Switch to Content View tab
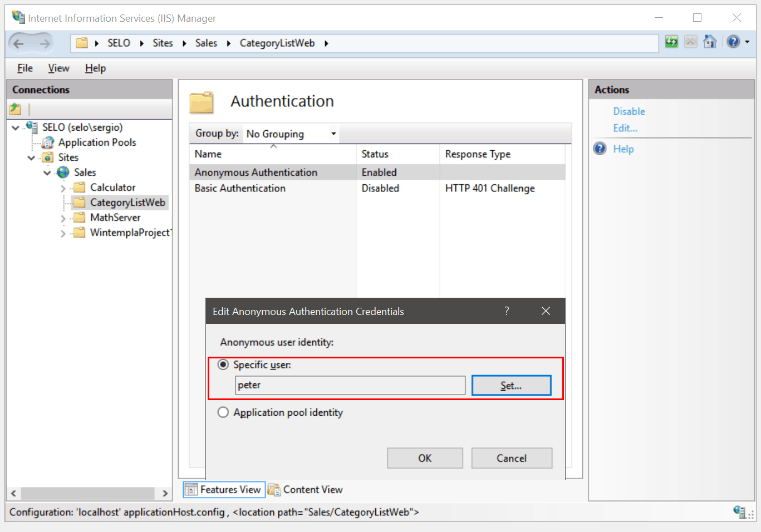 (x=305, y=490)
